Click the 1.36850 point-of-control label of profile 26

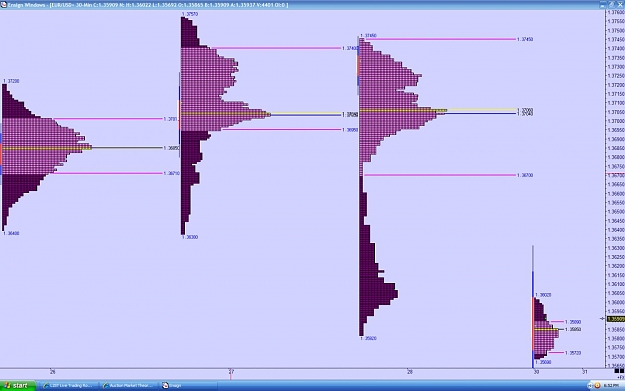(x=171, y=148)
